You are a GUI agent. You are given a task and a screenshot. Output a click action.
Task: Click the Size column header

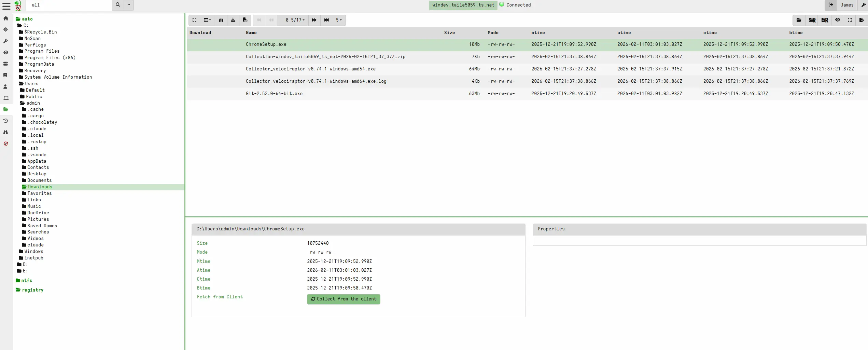[449, 33]
